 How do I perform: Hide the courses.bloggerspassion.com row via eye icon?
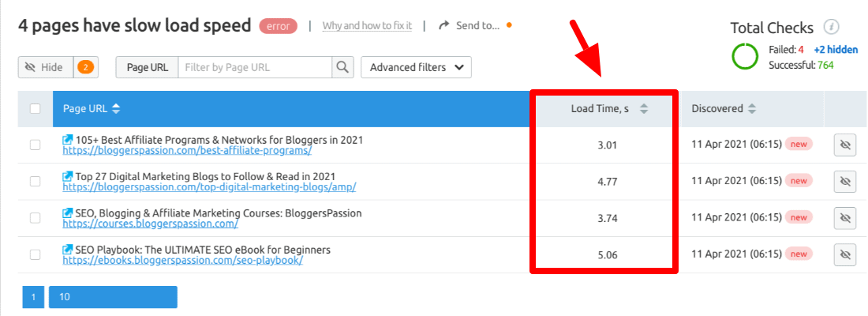pyautogui.click(x=845, y=218)
